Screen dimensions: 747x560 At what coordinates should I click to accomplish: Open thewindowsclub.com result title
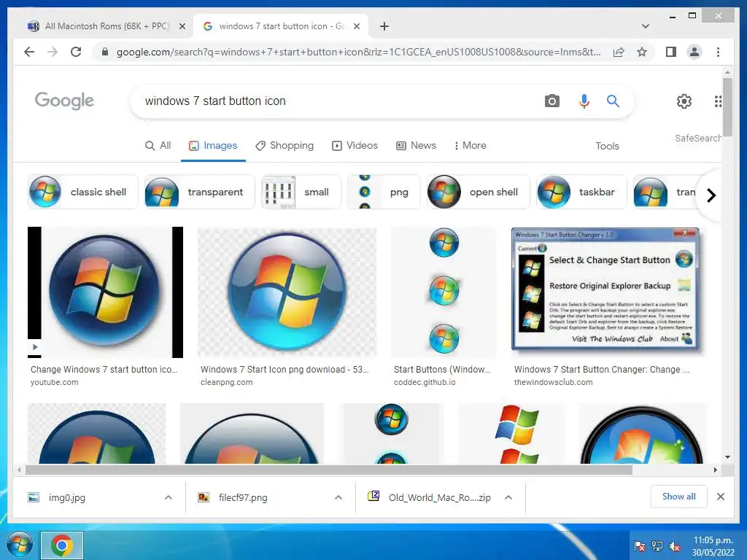tap(602, 370)
